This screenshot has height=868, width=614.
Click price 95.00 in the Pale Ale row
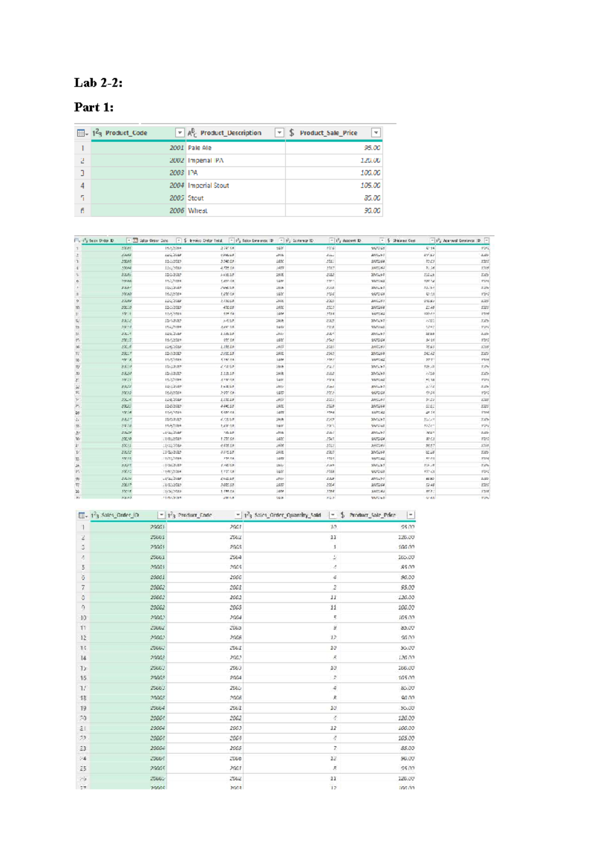point(334,148)
